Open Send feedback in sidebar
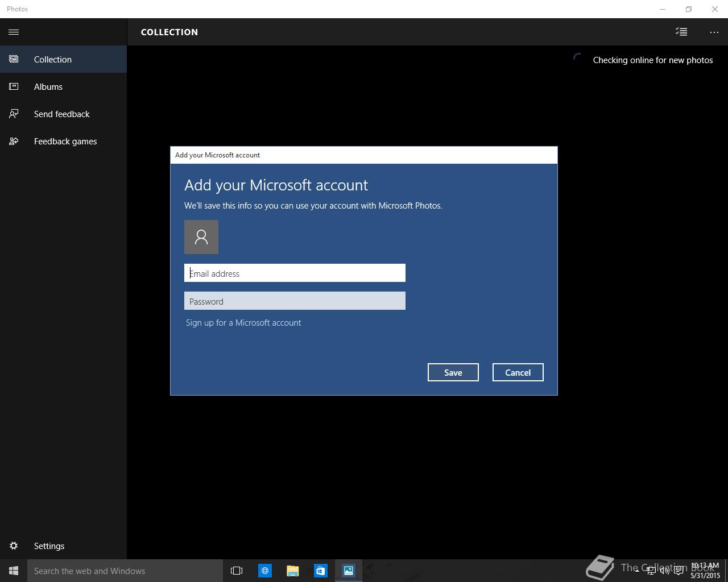This screenshot has width=728, height=582. (63, 114)
